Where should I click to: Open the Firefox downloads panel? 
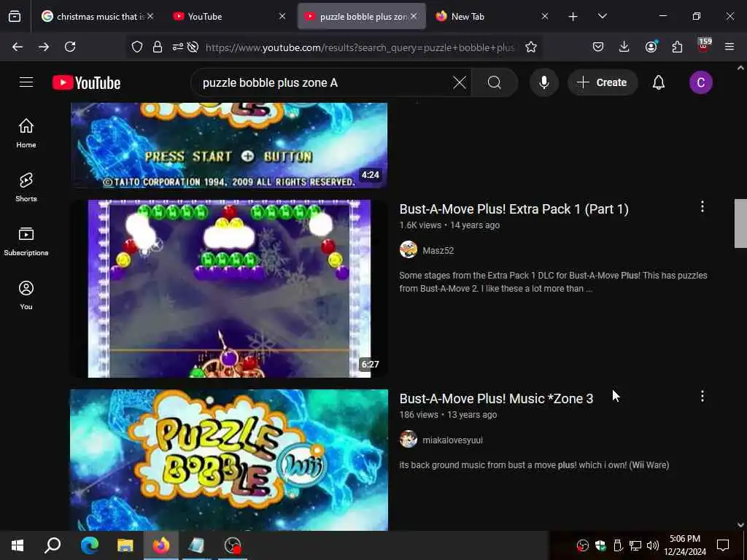click(624, 47)
